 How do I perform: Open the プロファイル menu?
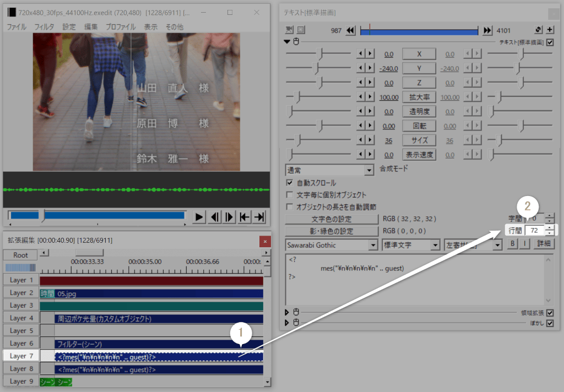pos(121,26)
